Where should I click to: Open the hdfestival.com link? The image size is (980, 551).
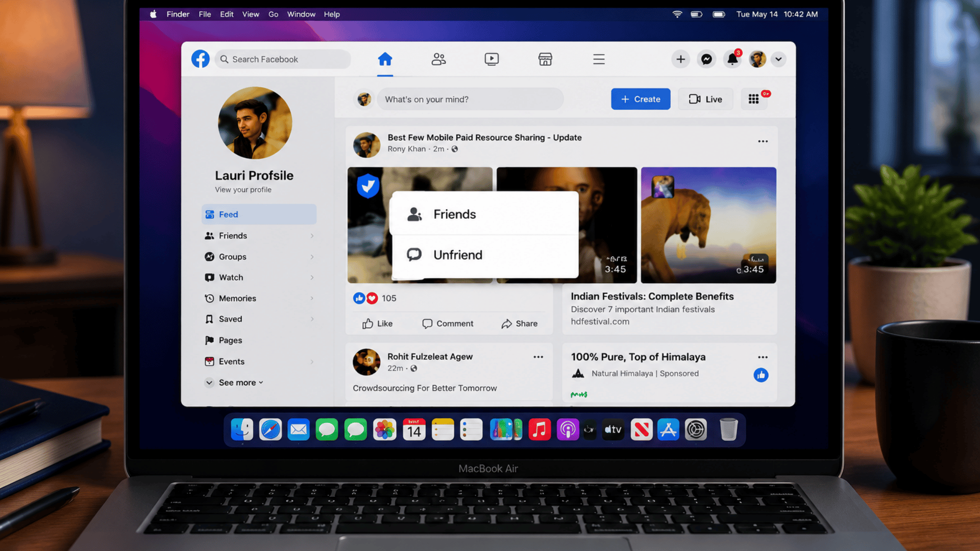pos(600,321)
